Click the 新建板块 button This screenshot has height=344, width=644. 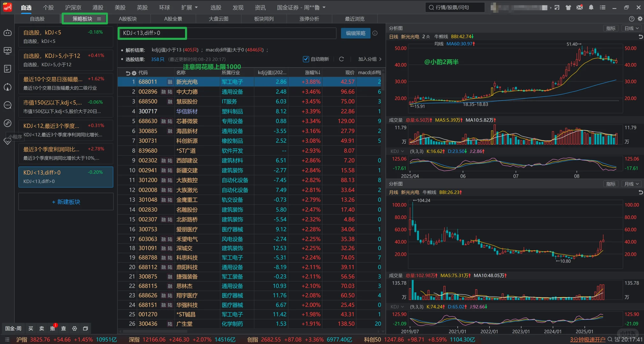(66, 202)
